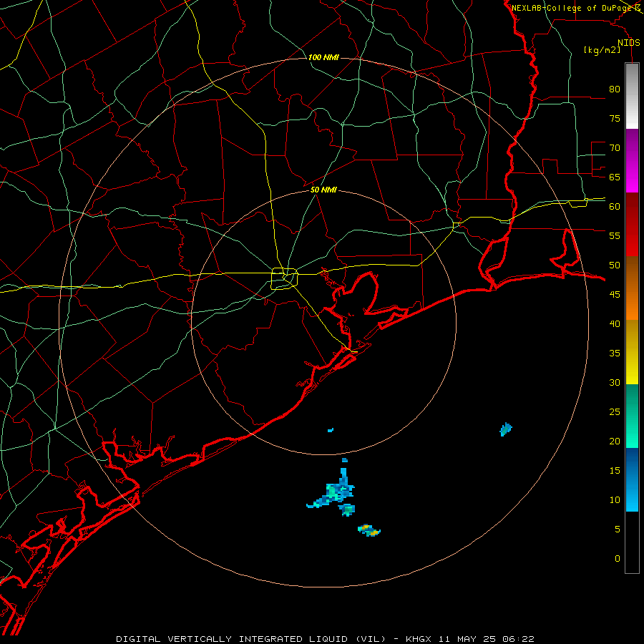This screenshot has width=644, height=644.
Task: Pick the yellow segment of the color bar
Action: (x=632, y=352)
